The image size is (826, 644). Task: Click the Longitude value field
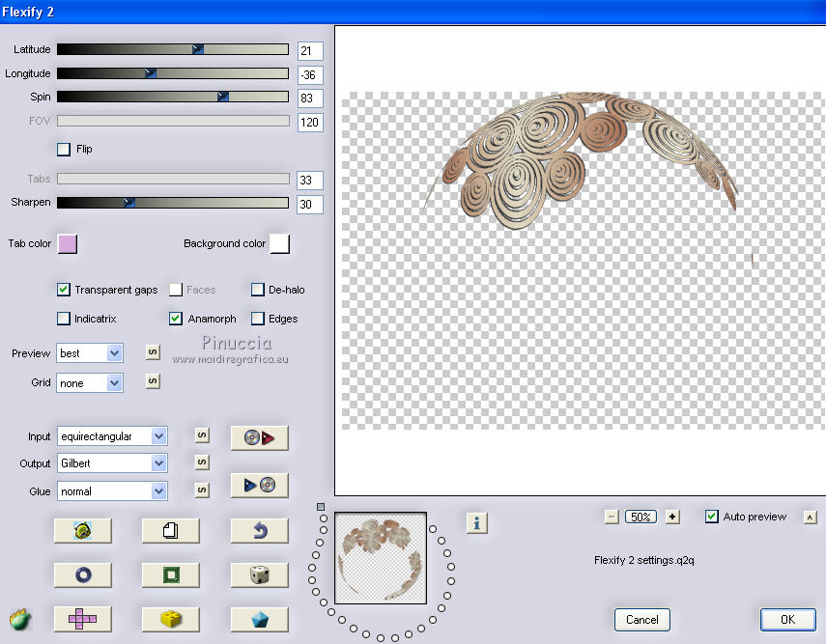click(x=310, y=74)
